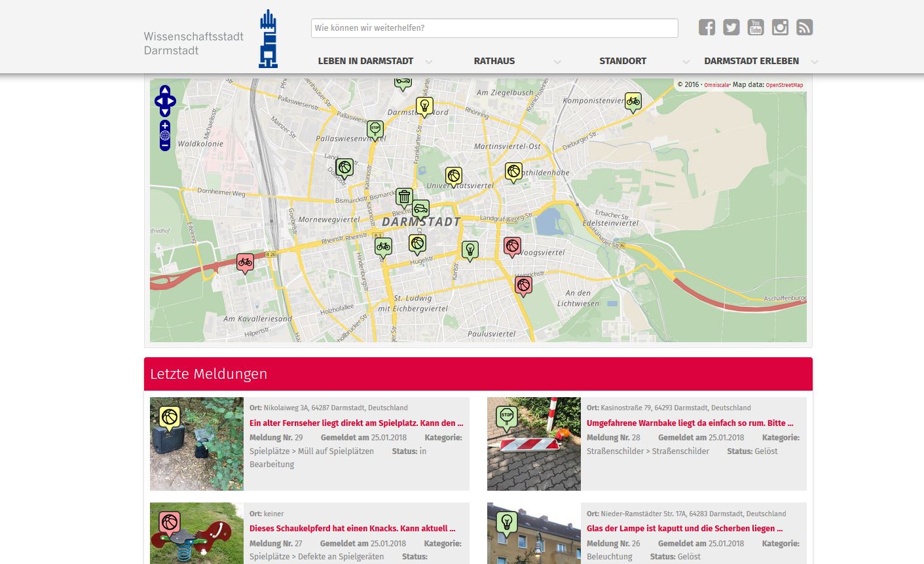
Task: Click the Instagram icon
Action: pos(780,27)
